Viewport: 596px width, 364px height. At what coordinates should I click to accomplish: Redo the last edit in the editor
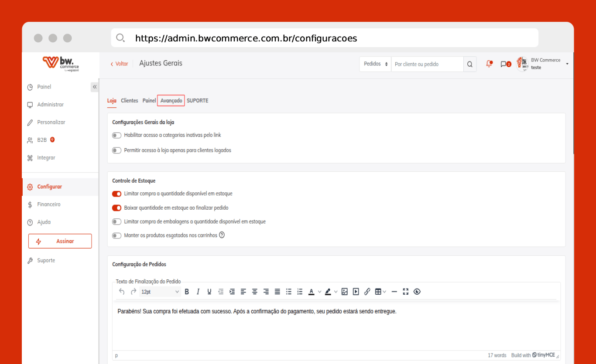tap(134, 292)
